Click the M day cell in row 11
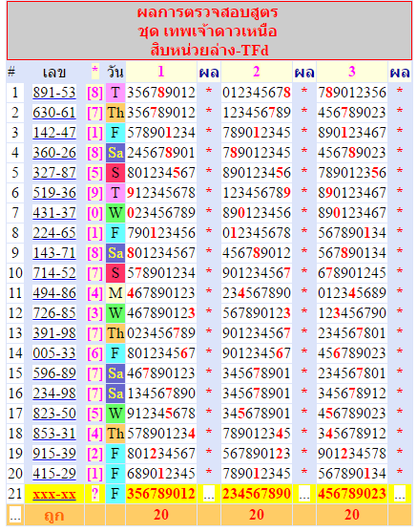Viewport: 417px width, 532px height. pos(115,293)
